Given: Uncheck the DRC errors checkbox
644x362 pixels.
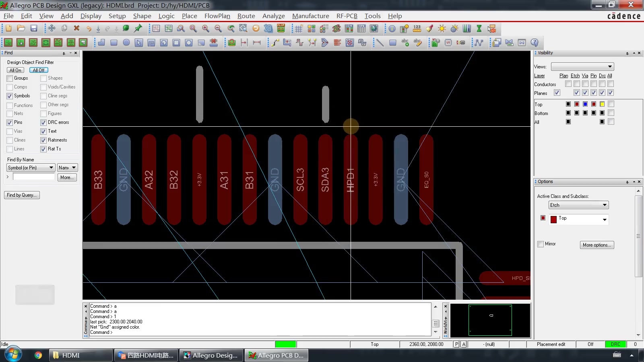Looking at the screenshot, I should coord(43,123).
